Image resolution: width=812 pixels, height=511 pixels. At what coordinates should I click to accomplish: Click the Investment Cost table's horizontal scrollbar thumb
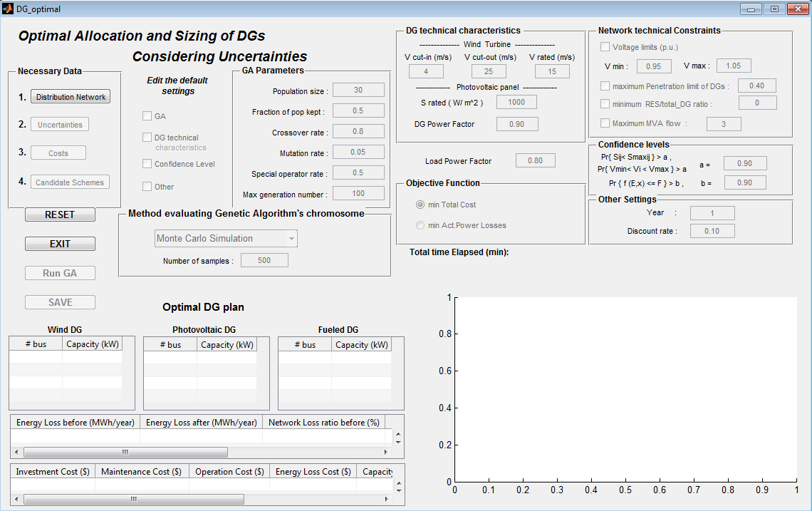click(134, 500)
